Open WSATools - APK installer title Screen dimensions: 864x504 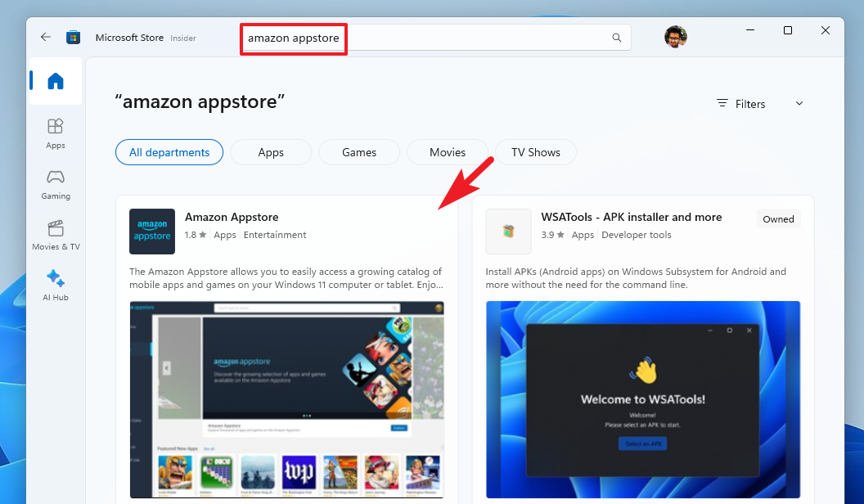(x=632, y=217)
